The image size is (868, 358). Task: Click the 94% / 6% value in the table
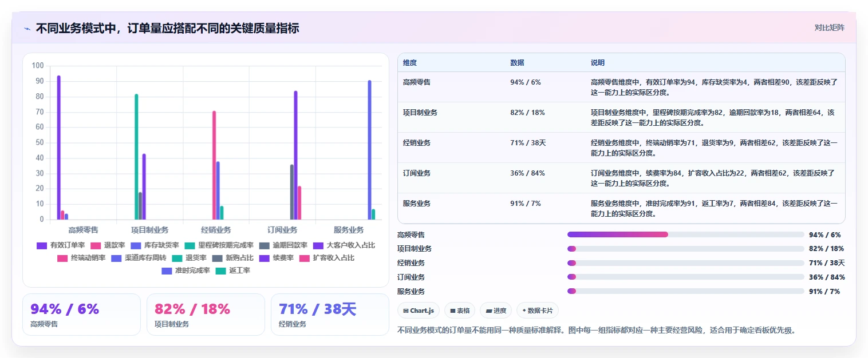[x=525, y=82]
